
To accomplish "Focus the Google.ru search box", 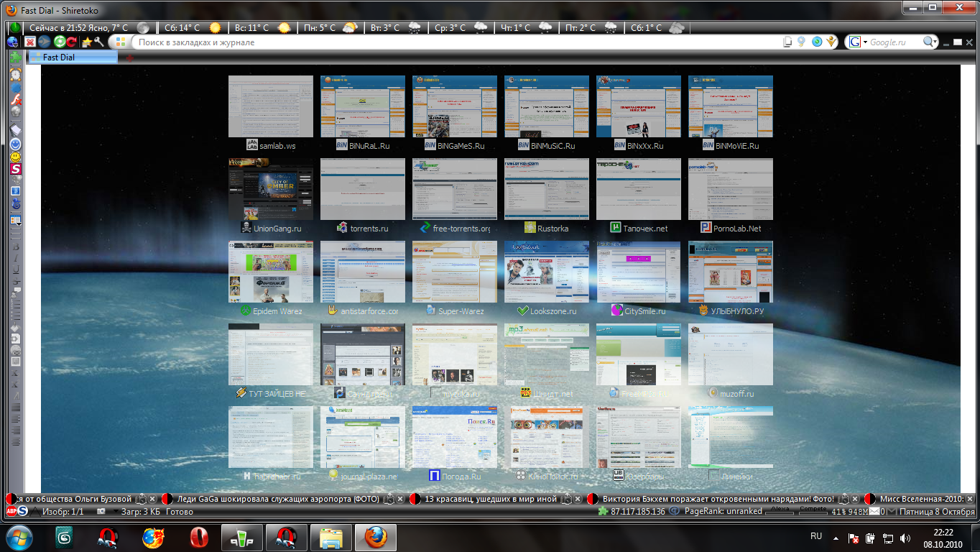I will pyautogui.click(x=895, y=42).
